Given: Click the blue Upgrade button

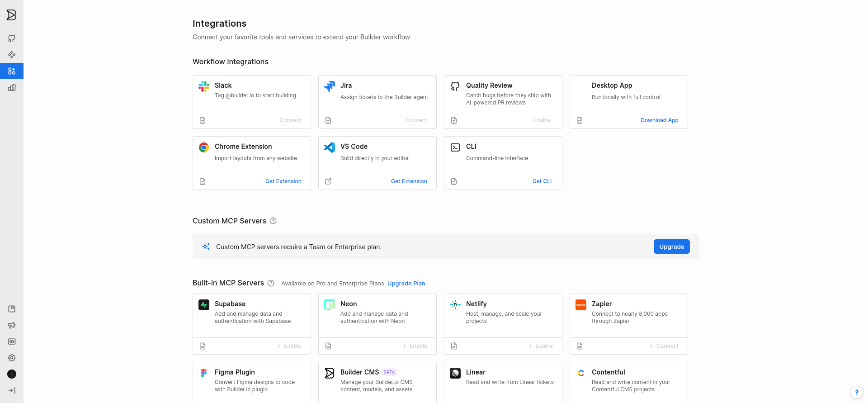Looking at the screenshot, I should (671, 247).
